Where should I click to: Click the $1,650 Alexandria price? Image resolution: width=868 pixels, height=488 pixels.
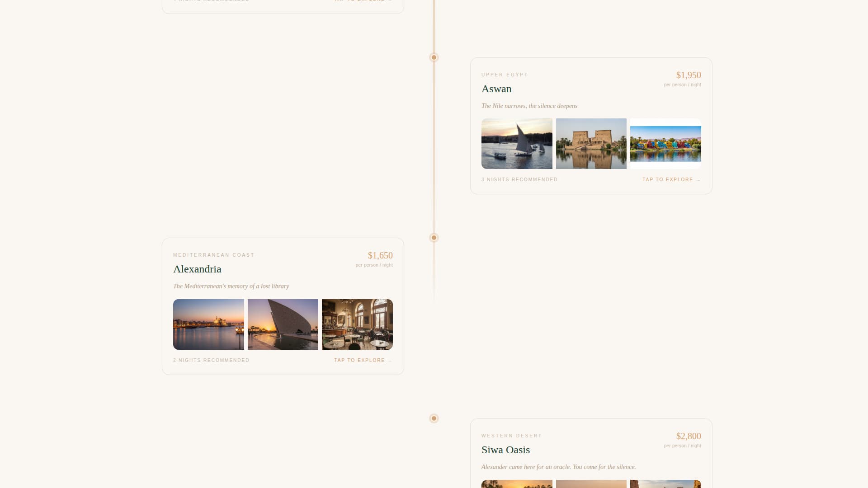(x=380, y=255)
